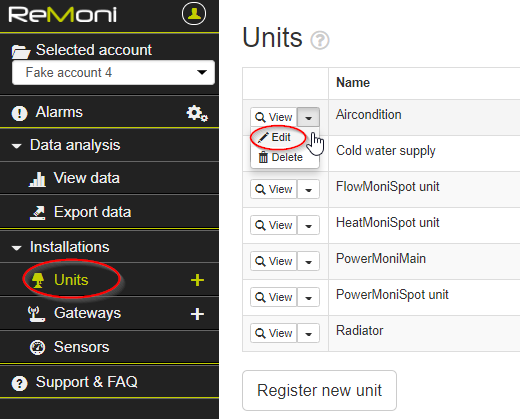Choose Edit from the open dropdown menu
Viewport: 520px width, 419px height.
coord(275,137)
